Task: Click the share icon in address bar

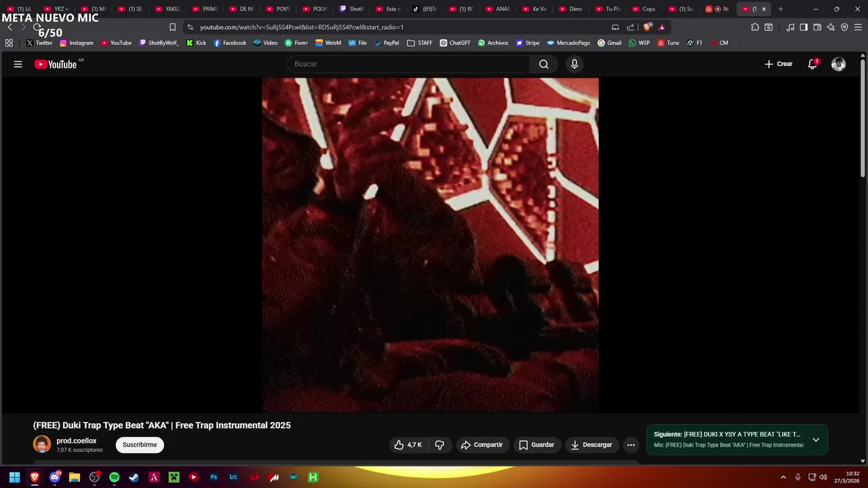Action: click(631, 27)
